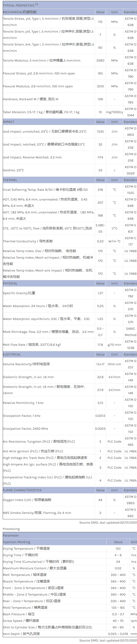Click the Hot Wire Ignition (PLC) row
The height and width of the screenshot is (644, 137).
pos(33,451)
